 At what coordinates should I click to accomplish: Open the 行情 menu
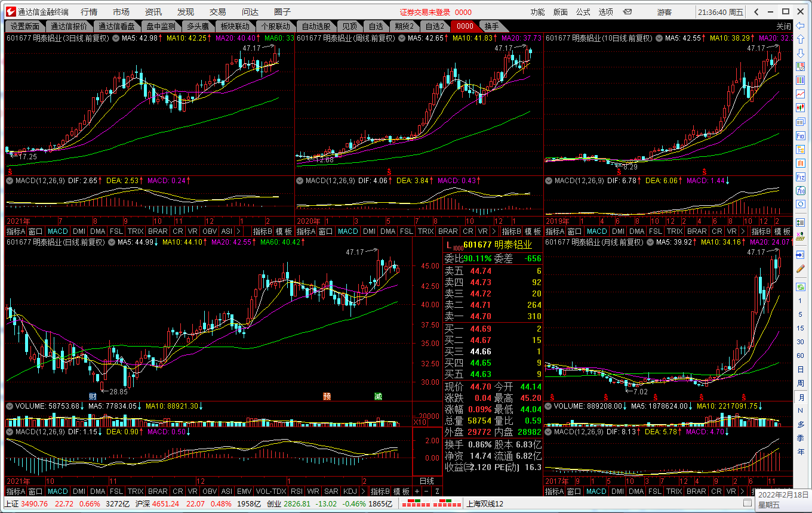(89, 12)
